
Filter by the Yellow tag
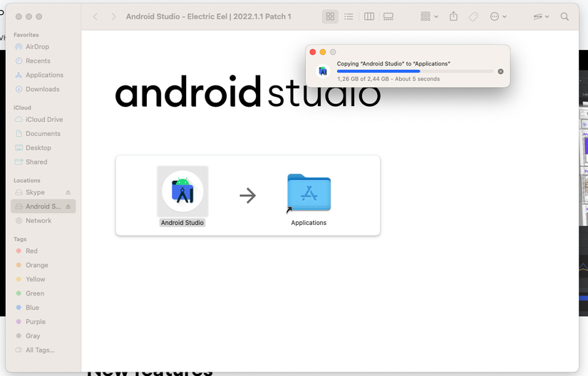[43, 279]
